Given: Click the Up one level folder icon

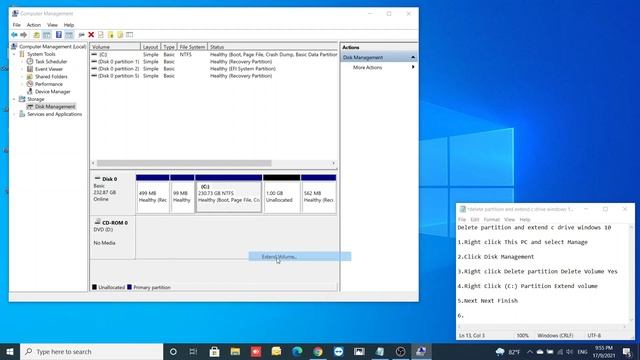Looking at the screenshot, I should pos(36,35).
